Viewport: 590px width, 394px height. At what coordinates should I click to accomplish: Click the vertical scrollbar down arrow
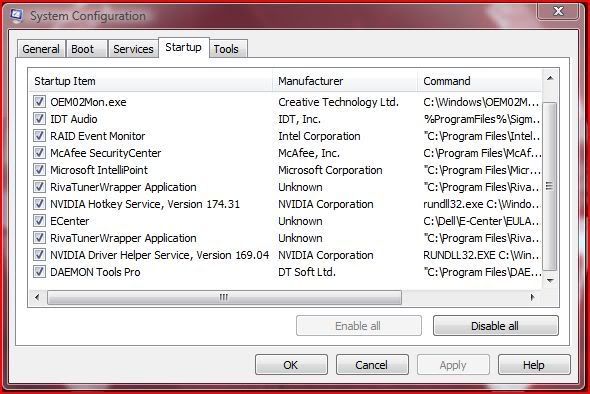550,281
